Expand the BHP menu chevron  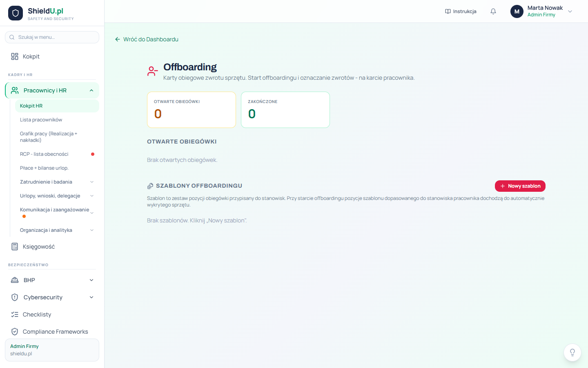91,280
